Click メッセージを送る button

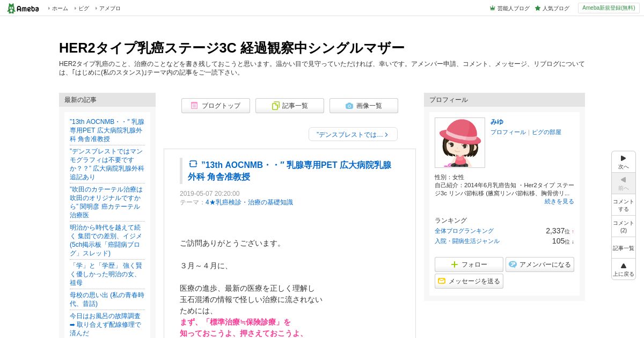(x=469, y=281)
